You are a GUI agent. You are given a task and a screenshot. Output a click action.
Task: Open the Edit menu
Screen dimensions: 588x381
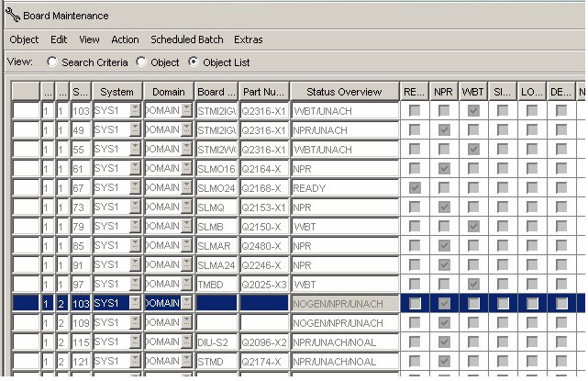pyautogui.click(x=59, y=39)
